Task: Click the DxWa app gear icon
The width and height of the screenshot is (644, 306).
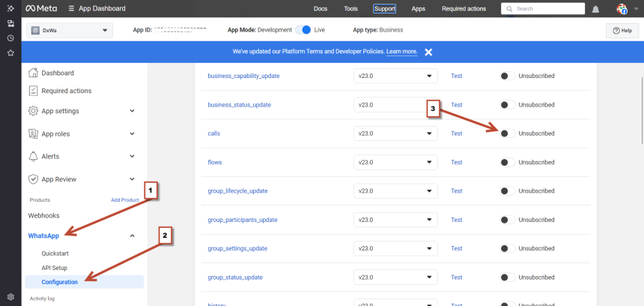Action: coord(35,30)
